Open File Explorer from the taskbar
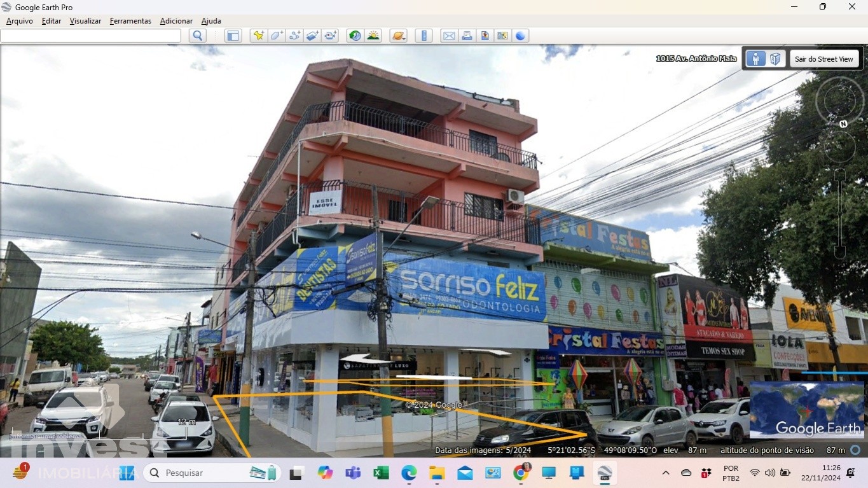The image size is (868, 488). (x=437, y=473)
